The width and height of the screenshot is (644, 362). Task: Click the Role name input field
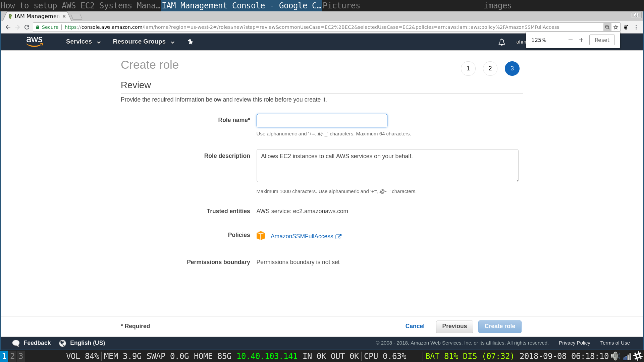[322, 121]
